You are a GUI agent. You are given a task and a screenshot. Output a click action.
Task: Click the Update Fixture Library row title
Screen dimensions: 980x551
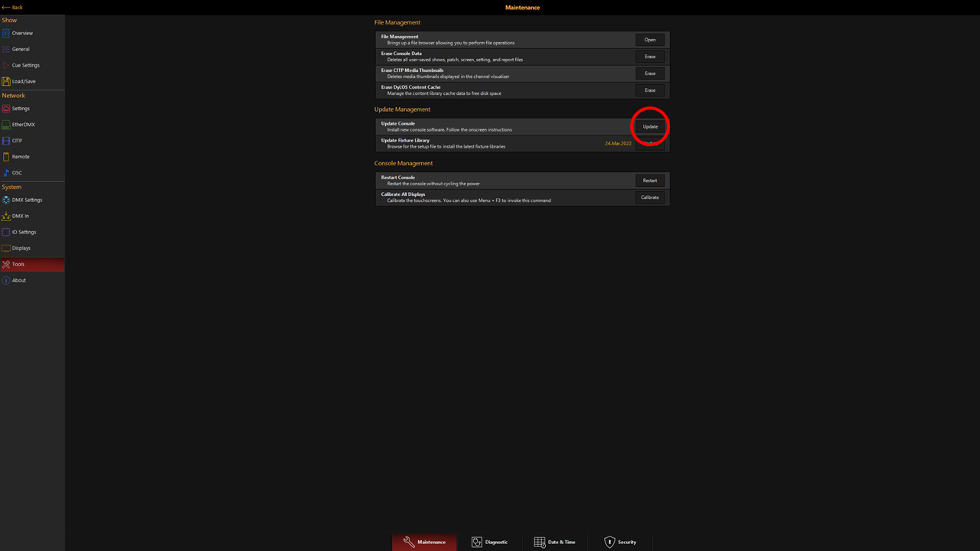(405, 140)
